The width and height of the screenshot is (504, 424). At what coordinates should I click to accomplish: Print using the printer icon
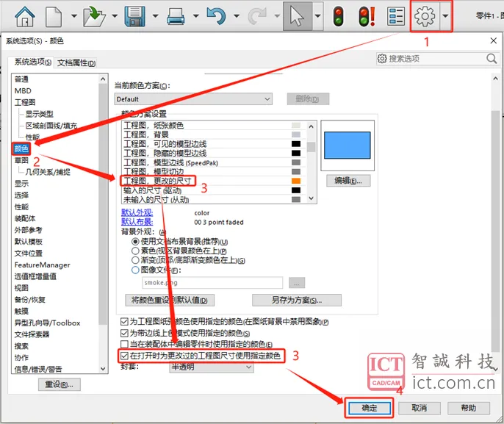click(x=176, y=16)
